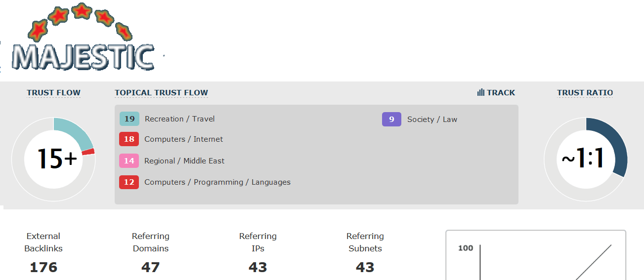Click the Trust Flow donut chart

tap(53, 159)
